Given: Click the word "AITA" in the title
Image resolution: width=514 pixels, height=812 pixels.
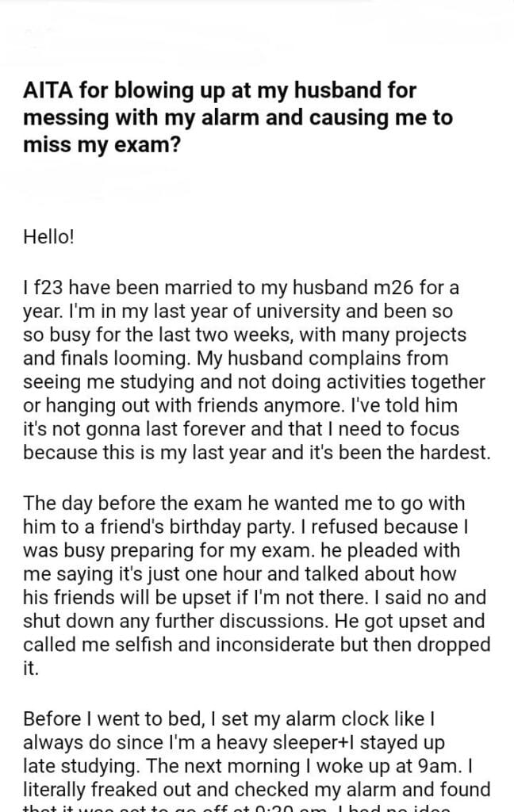Looking at the screenshot, I should click(x=46, y=91).
